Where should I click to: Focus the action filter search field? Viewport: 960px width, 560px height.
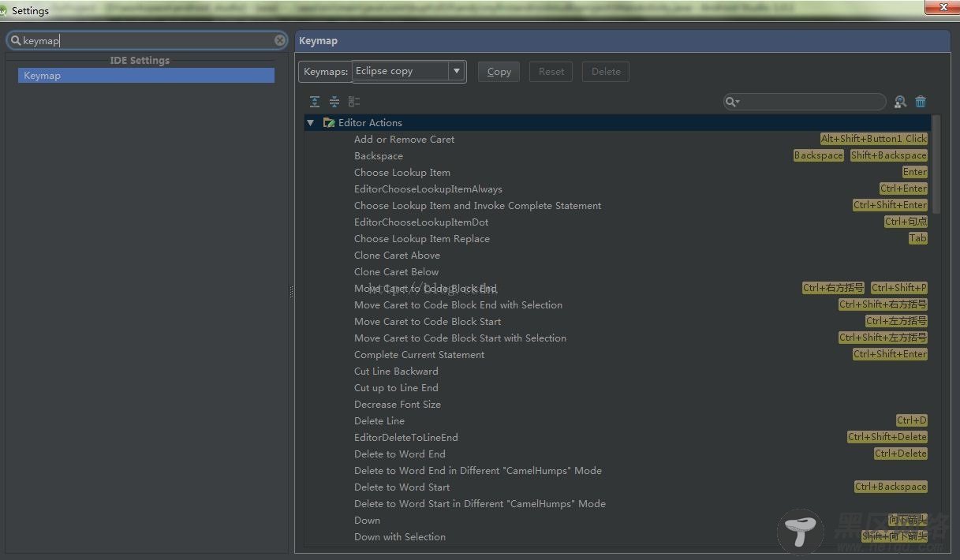(805, 102)
